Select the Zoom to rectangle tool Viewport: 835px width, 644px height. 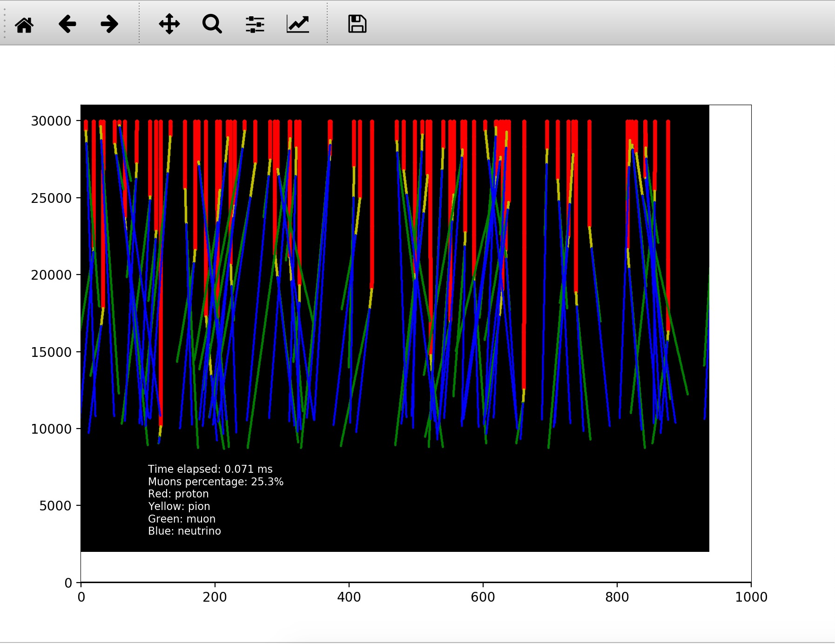(x=212, y=24)
